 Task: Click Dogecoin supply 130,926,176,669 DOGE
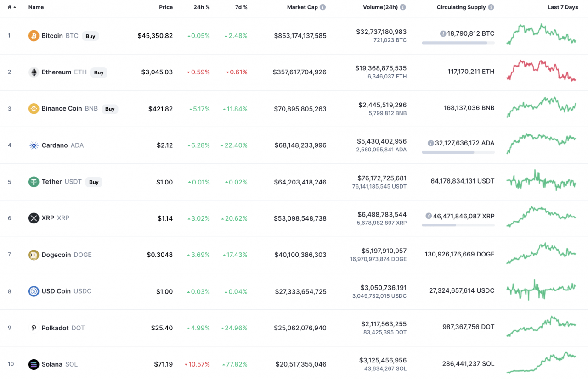click(x=460, y=254)
